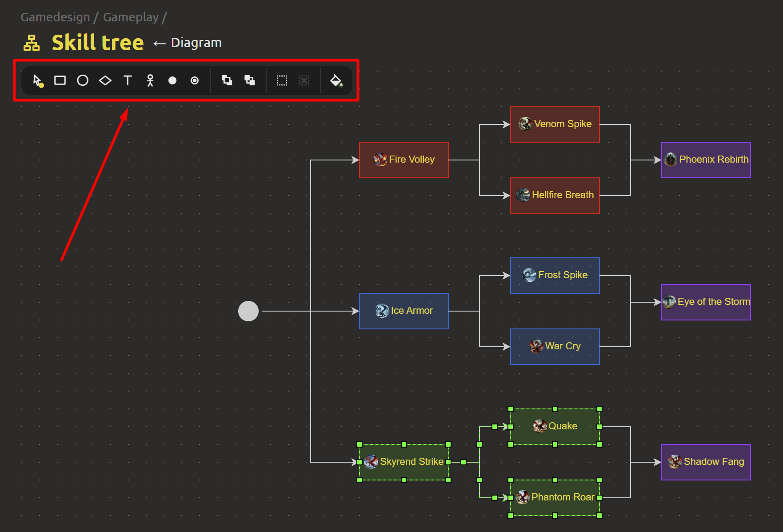
Task: Select the Diamond shape tool
Action: [105, 80]
